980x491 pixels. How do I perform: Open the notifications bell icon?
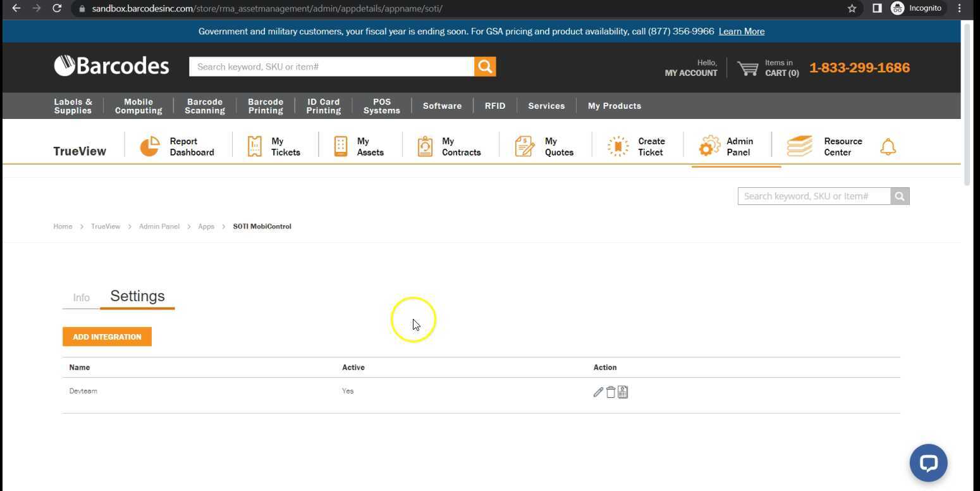pos(888,147)
